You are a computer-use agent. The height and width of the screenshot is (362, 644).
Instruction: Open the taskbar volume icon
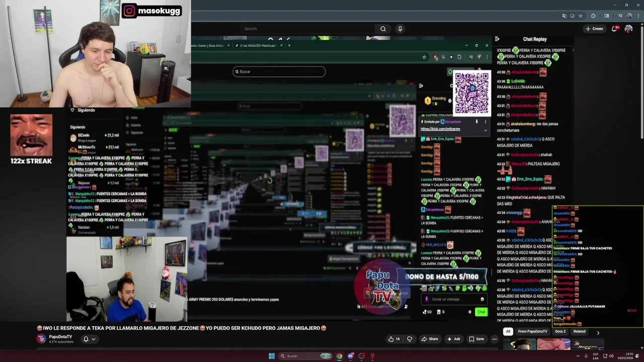611,356
